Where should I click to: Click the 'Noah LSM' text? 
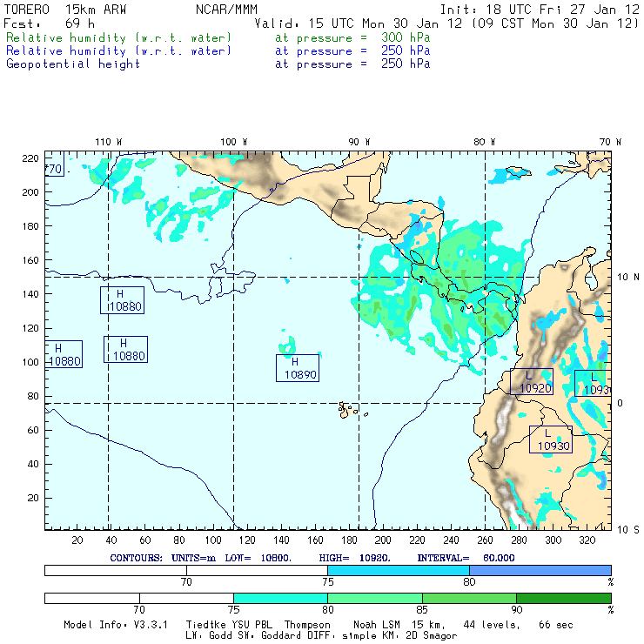tap(377, 625)
